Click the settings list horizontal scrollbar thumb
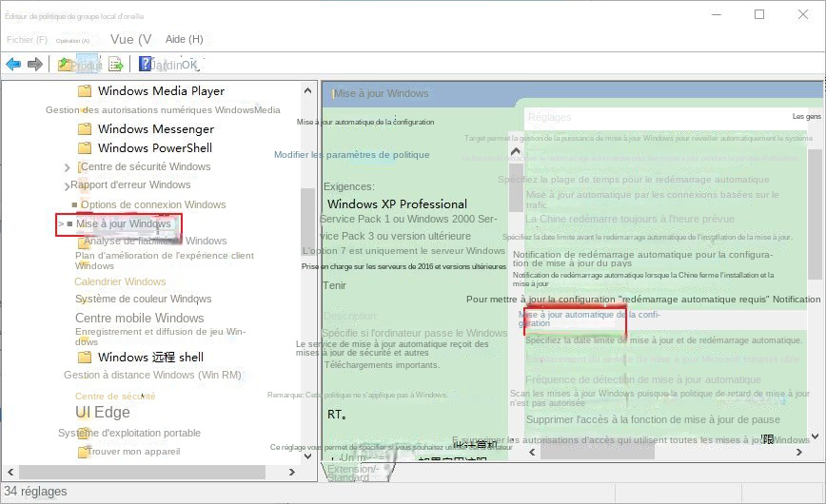This screenshot has width=826, height=504. tap(598, 452)
